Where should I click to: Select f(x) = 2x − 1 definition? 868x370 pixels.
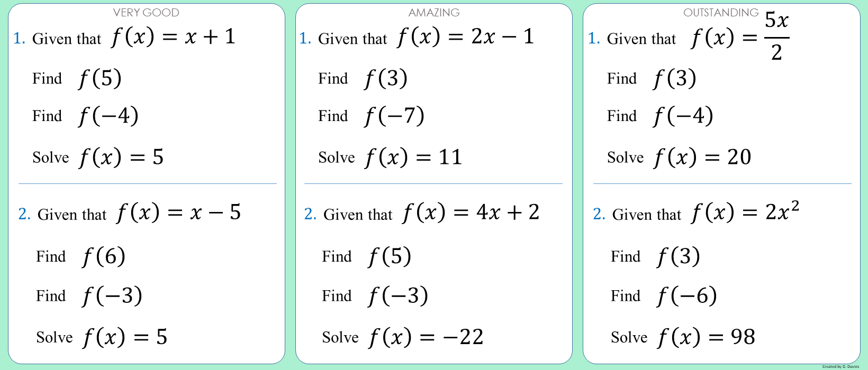click(466, 37)
